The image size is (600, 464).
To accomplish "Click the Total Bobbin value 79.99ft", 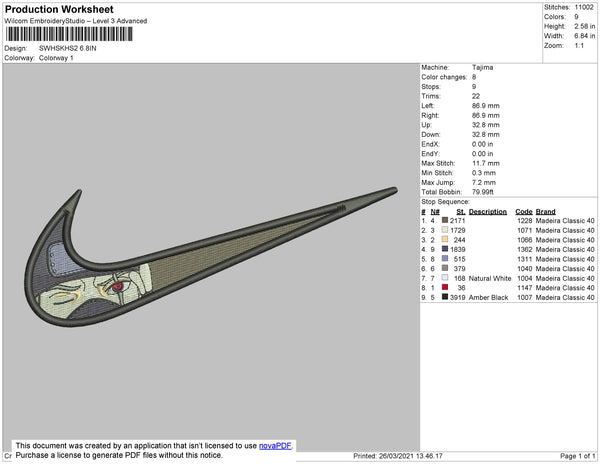I will pyautogui.click(x=483, y=192).
